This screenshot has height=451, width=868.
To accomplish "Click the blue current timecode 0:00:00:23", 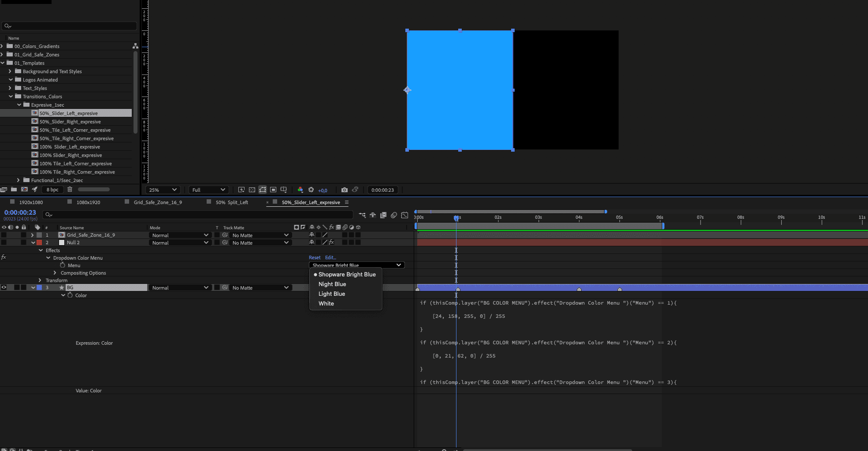I will [20, 212].
